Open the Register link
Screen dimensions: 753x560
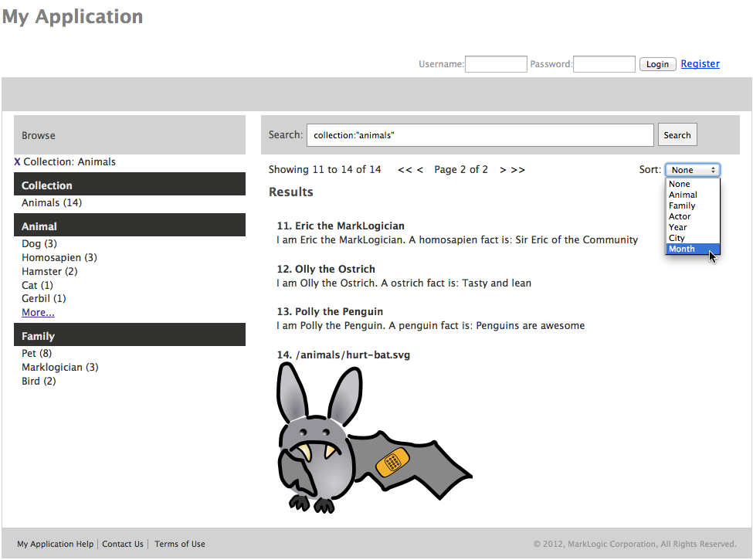click(x=700, y=64)
